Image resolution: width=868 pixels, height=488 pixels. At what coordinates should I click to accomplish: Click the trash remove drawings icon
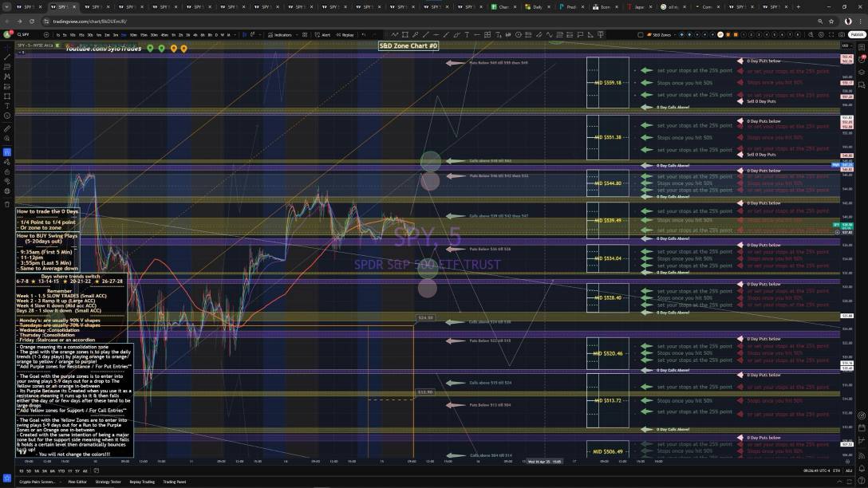tap(6, 204)
